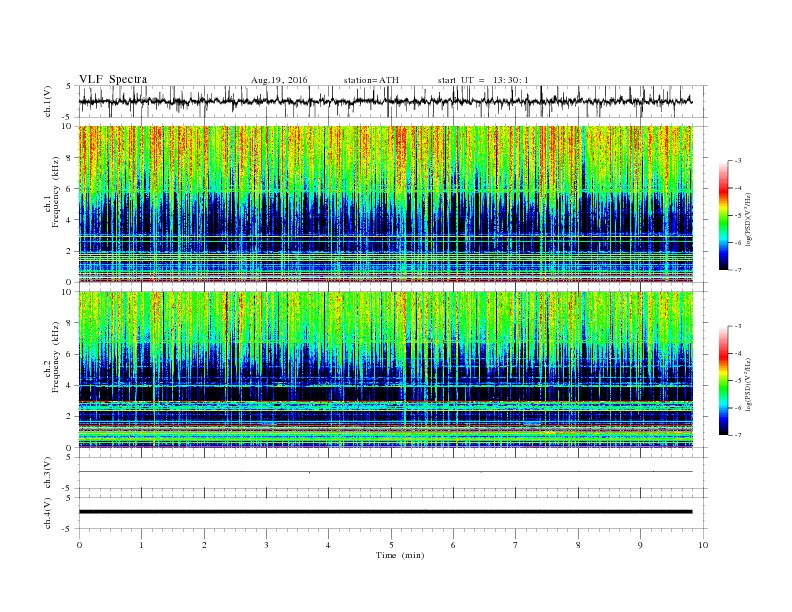Click the "ch.4(V)" axis label

pyautogui.click(x=48, y=513)
